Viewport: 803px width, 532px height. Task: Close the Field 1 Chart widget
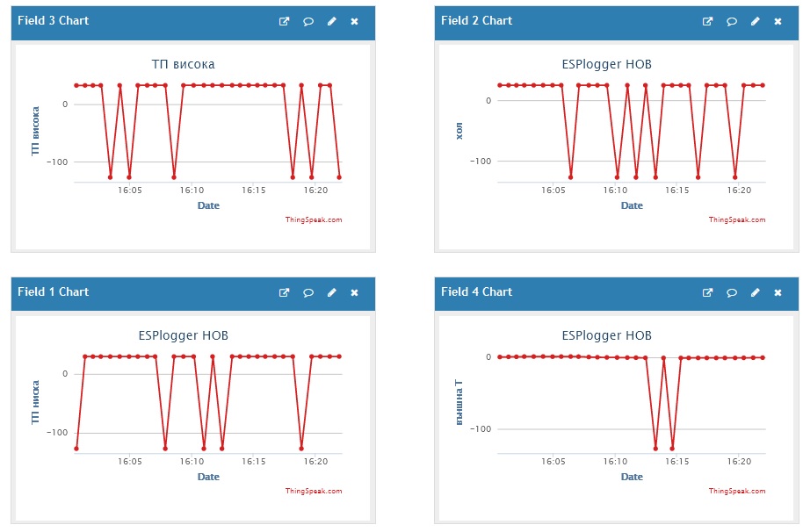pyautogui.click(x=354, y=293)
